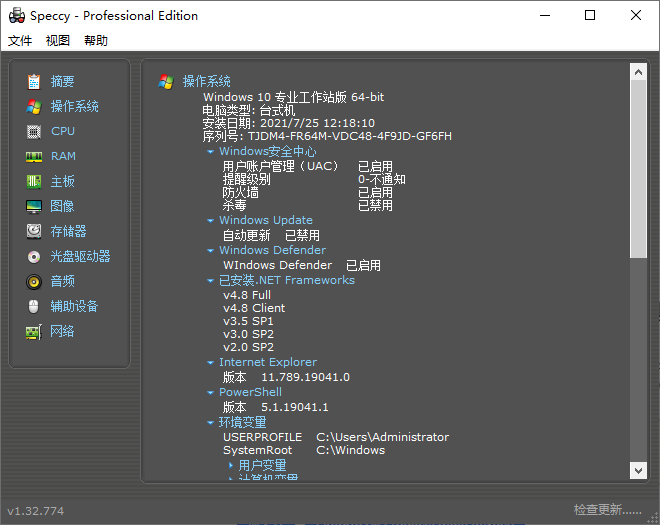This screenshot has height=525, width=660.
Task: Collapse the 环境变量 group
Action: 210,423
